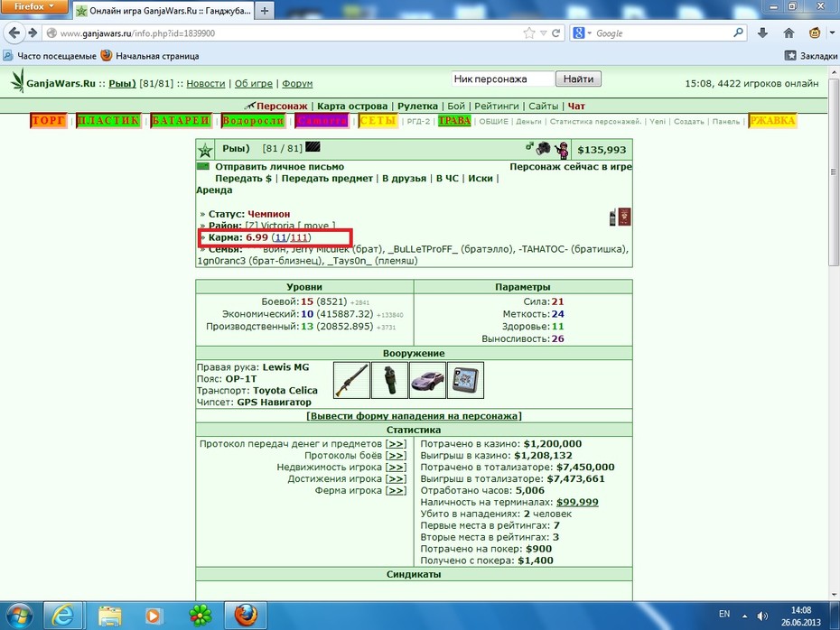Select the GanjaWars.Ru browser tab

(163, 10)
